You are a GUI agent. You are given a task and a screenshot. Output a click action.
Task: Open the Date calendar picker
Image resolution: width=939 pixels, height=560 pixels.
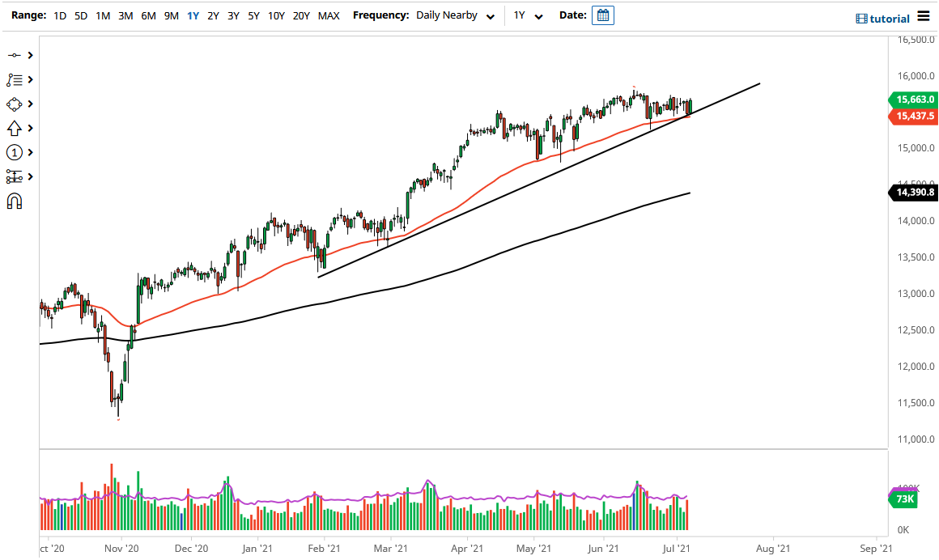[x=602, y=15]
